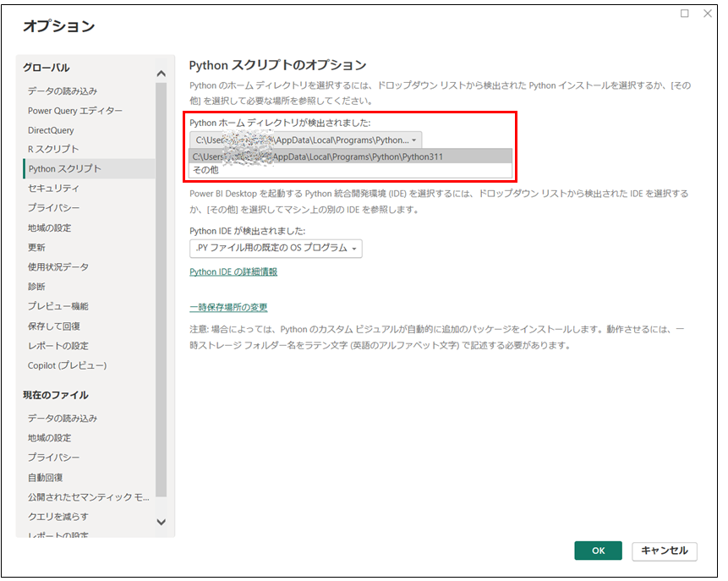The image size is (728, 581).
Task: Open the Python home directory dropdown
Action: pos(305,140)
